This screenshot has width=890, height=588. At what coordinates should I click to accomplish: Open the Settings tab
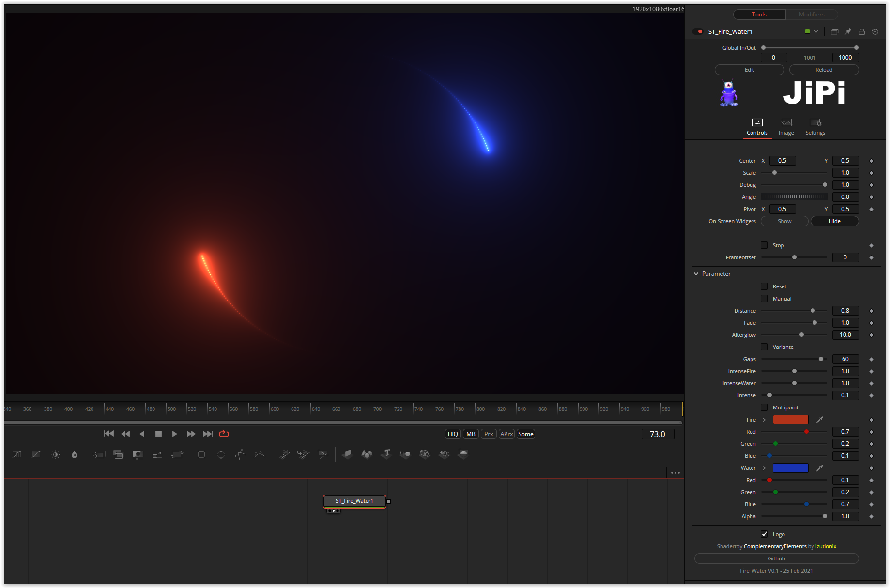click(x=815, y=127)
